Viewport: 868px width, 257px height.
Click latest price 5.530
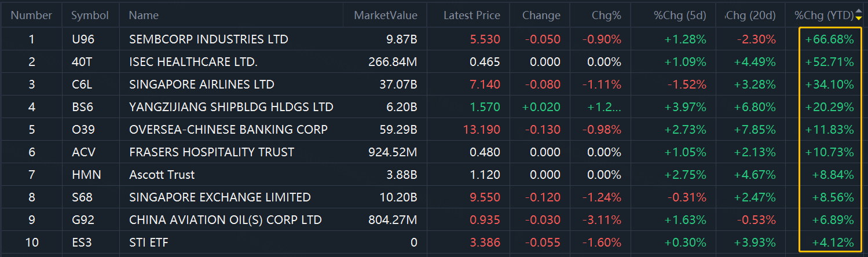click(x=485, y=39)
